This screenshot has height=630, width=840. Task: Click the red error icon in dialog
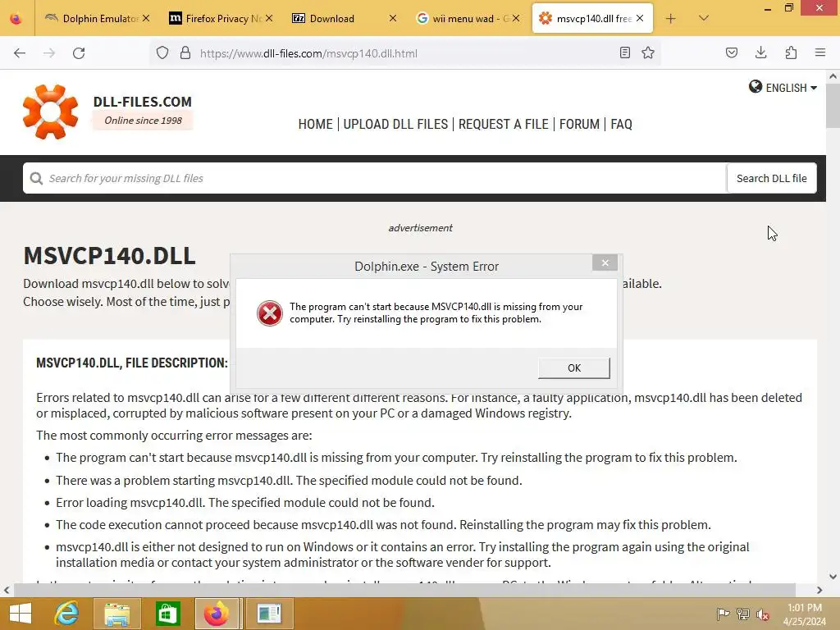coord(269,313)
